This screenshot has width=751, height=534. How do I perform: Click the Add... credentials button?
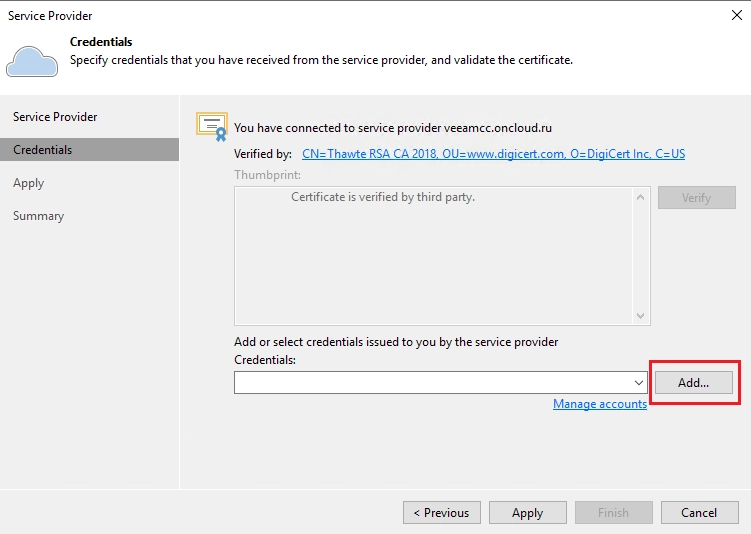(x=693, y=382)
